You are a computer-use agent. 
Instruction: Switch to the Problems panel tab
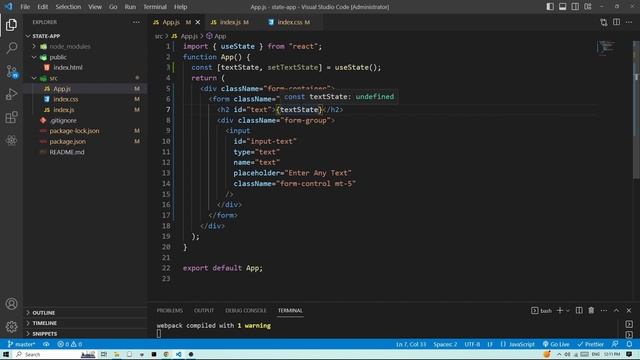click(x=170, y=311)
